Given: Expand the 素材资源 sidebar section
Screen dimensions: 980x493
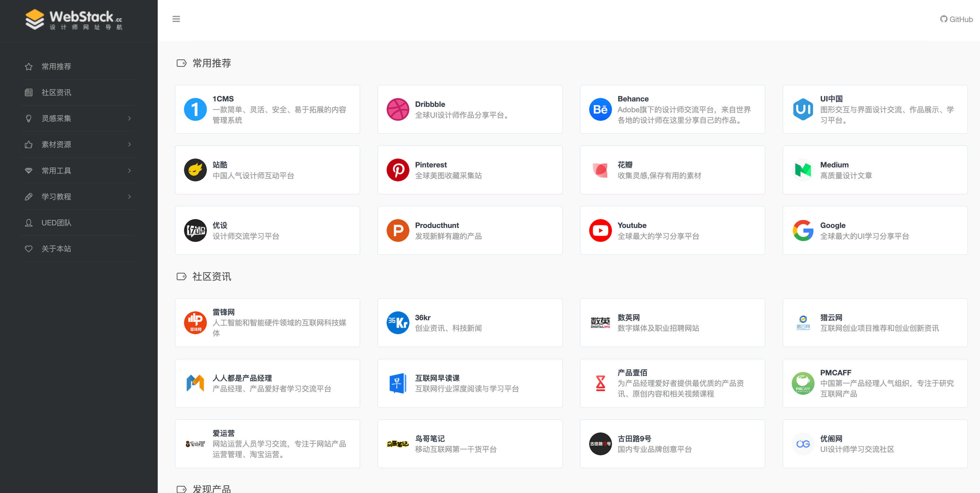Looking at the screenshot, I should 57,145.
